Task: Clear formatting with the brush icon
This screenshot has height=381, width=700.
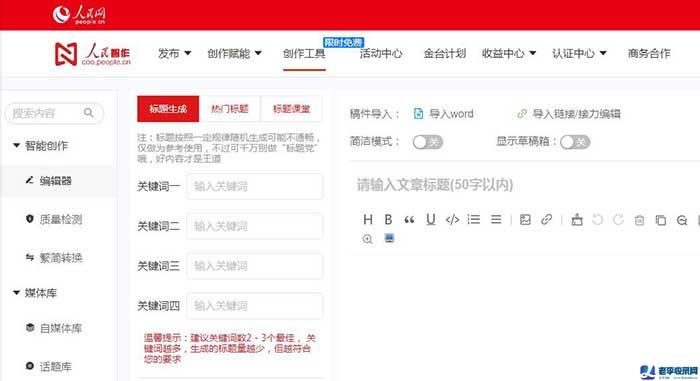Action: click(577, 220)
